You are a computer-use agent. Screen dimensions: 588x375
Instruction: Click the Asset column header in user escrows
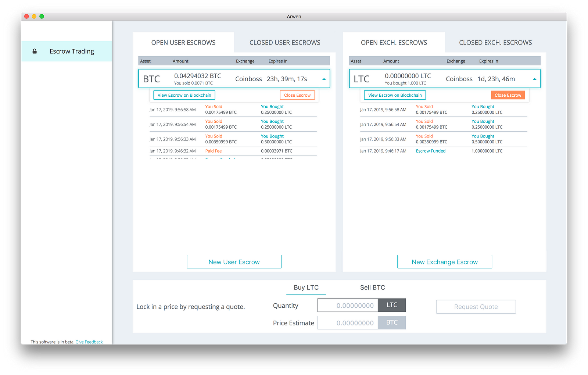pyautogui.click(x=145, y=61)
